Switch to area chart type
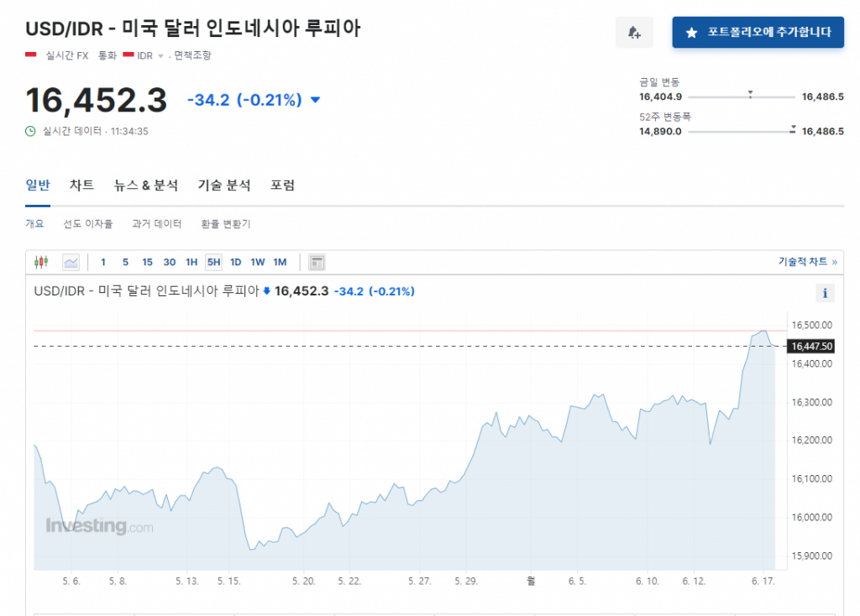 71,262
